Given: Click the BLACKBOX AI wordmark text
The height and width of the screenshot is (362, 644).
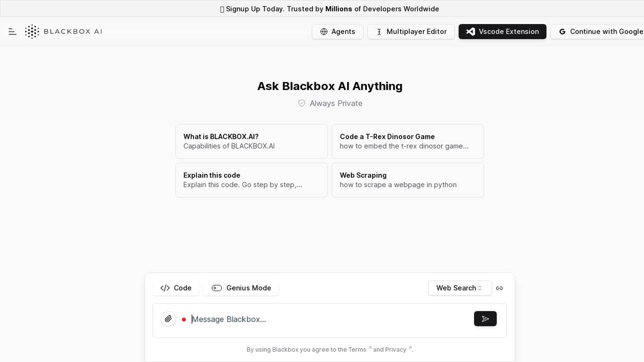Looking at the screenshot, I should 73,32.
